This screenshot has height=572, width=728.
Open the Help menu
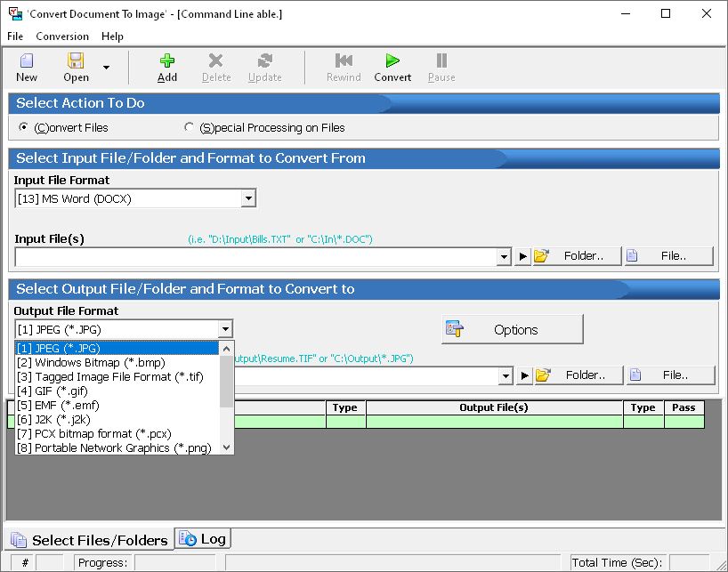(x=112, y=36)
